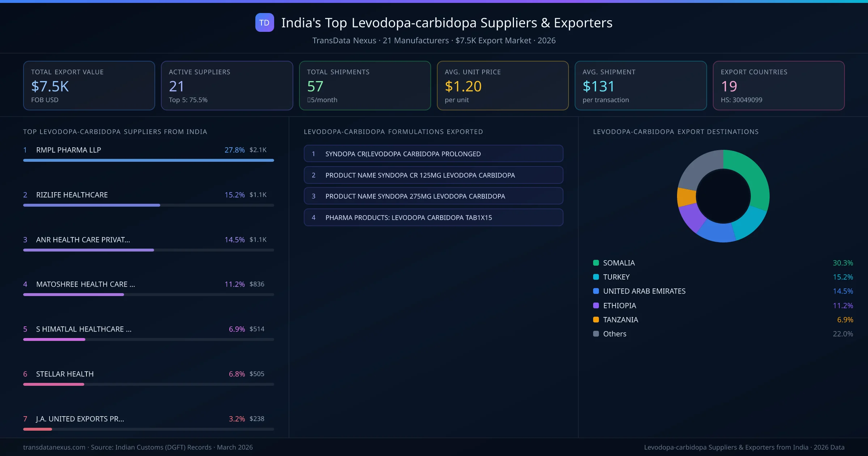Screen dimensions: 868x456
Task: Click the TD logo icon in the header
Action: click(264, 23)
